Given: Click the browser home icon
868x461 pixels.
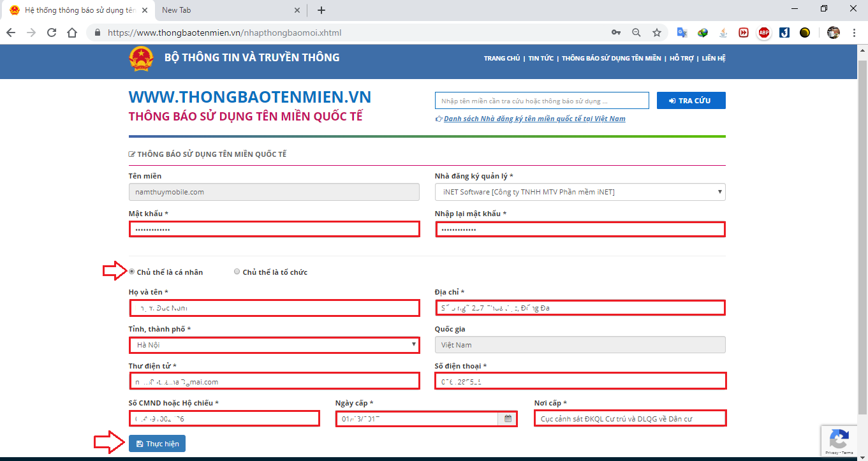Looking at the screenshot, I should pyautogui.click(x=71, y=32).
